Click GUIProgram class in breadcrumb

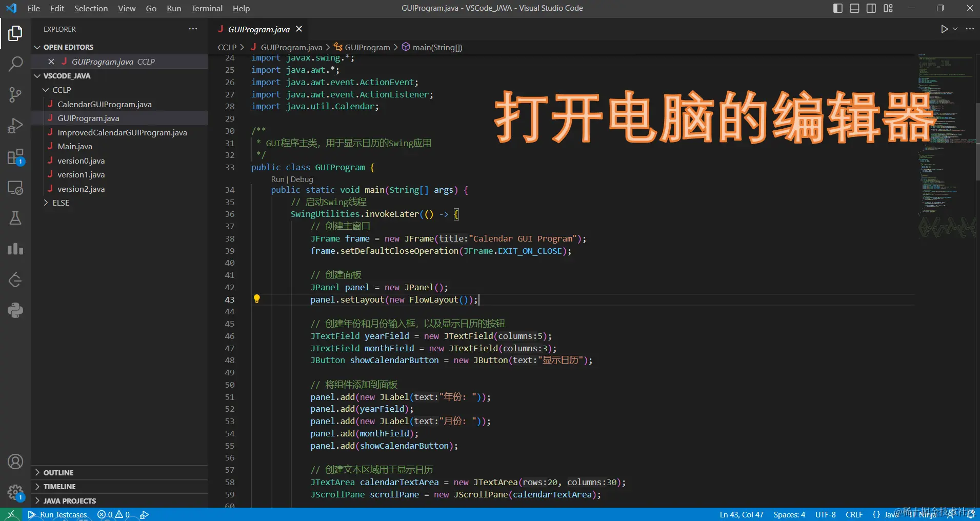tap(362, 47)
